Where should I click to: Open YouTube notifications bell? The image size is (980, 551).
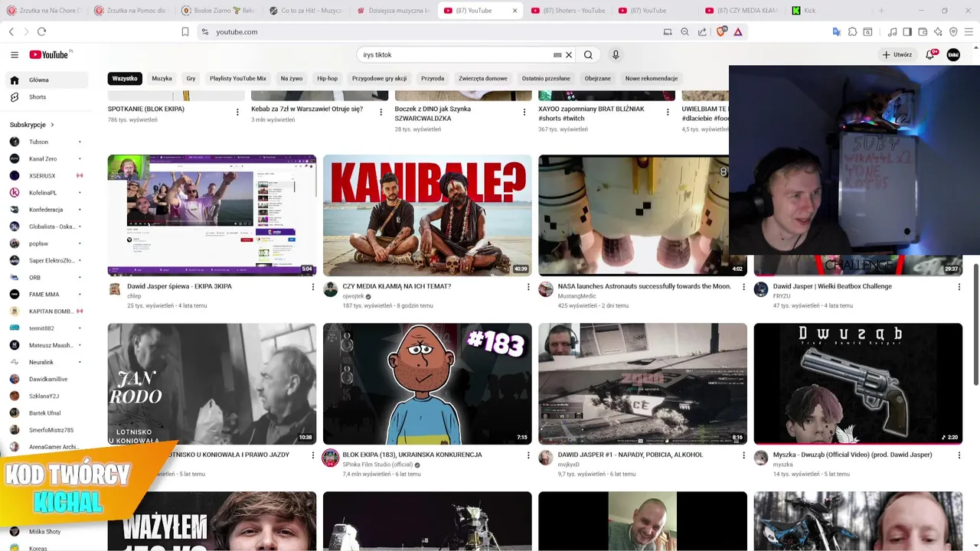(930, 54)
